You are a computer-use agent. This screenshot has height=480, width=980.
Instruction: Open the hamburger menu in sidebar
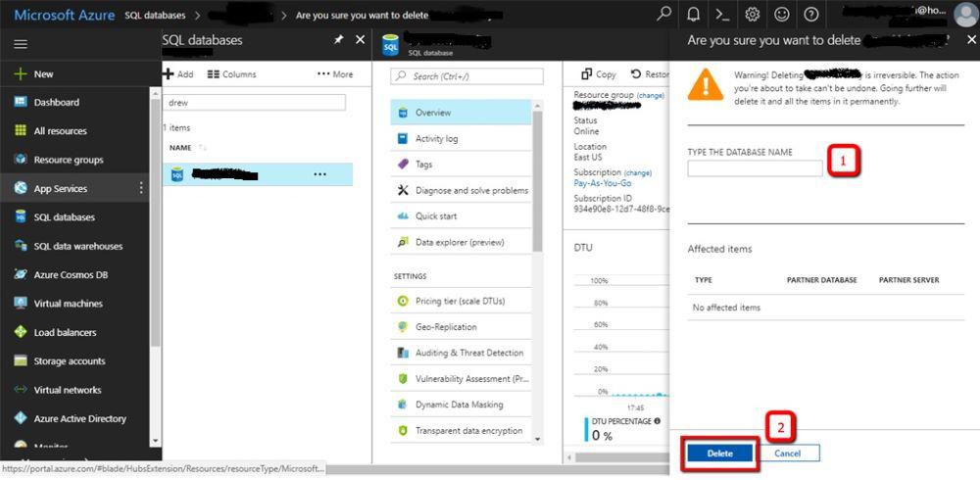click(21, 44)
